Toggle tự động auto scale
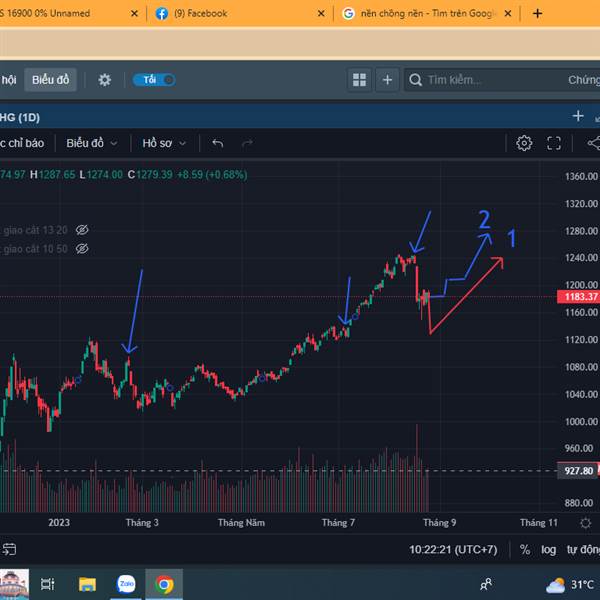This screenshot has width=600, height=600. point(583,550)
